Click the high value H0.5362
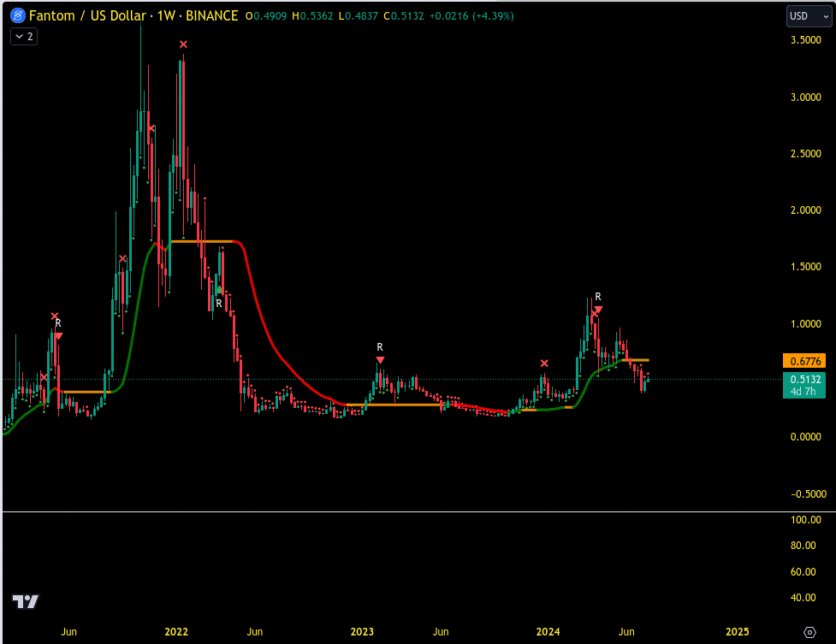Viewport: 836px width, 644px height. click(312, 16)
